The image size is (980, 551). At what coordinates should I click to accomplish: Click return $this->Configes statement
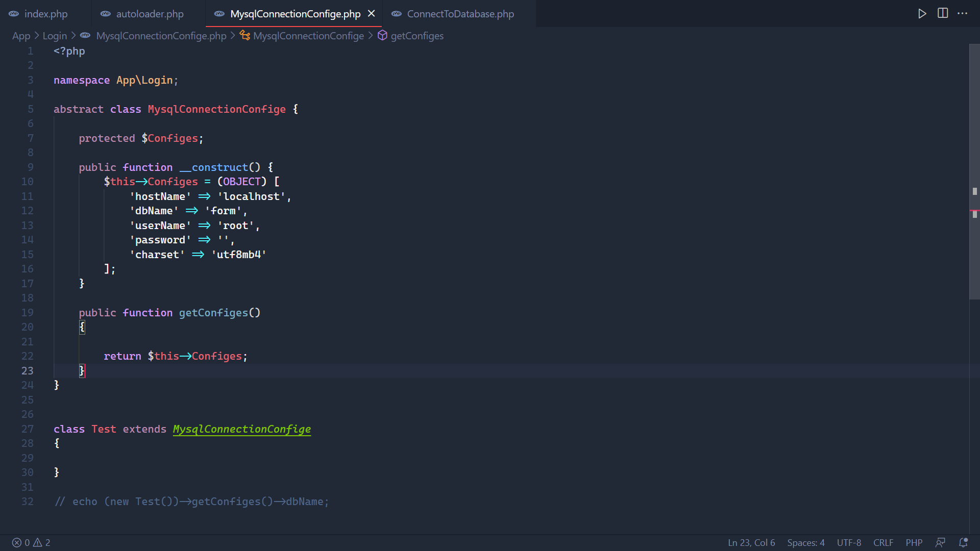[176, 356]
